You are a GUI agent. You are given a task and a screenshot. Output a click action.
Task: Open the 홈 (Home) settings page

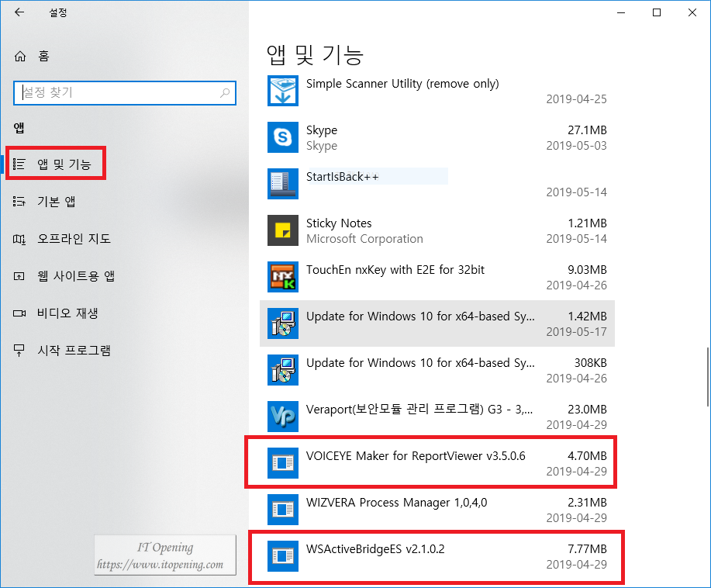(32, 57)
